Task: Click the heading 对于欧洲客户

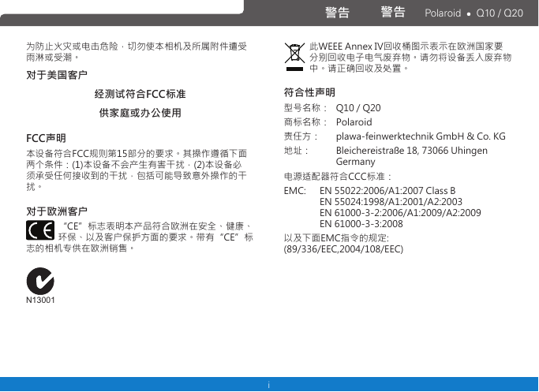Action: pyautogui.click(x=57, y=211)
